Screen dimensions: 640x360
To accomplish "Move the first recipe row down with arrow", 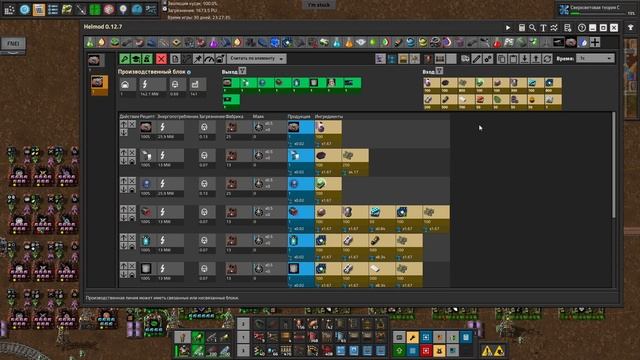I will click(x=124, y=133).
